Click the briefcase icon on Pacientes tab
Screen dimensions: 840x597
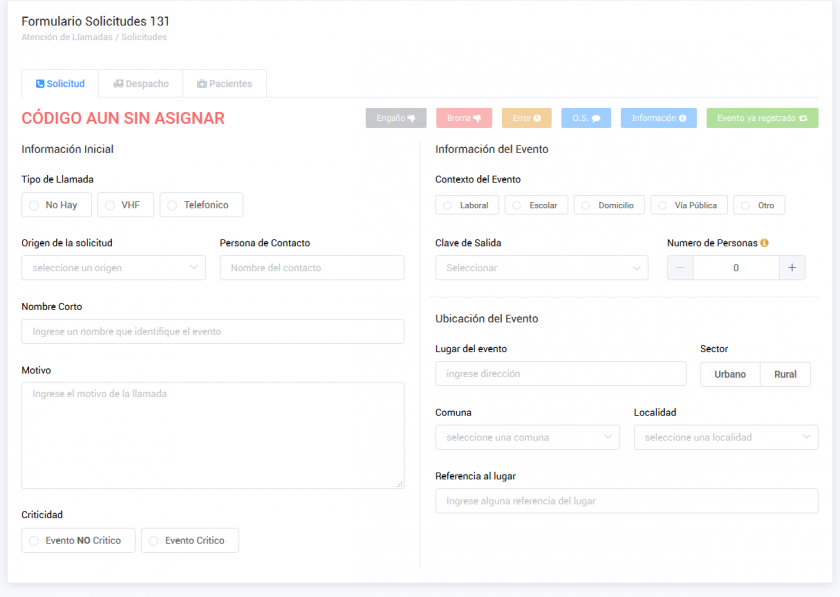pos(202,84)
